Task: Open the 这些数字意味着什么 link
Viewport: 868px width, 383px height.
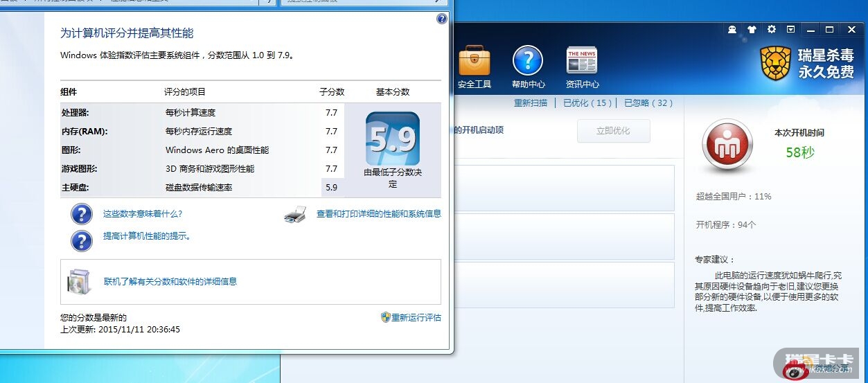Action: [143, 214]
